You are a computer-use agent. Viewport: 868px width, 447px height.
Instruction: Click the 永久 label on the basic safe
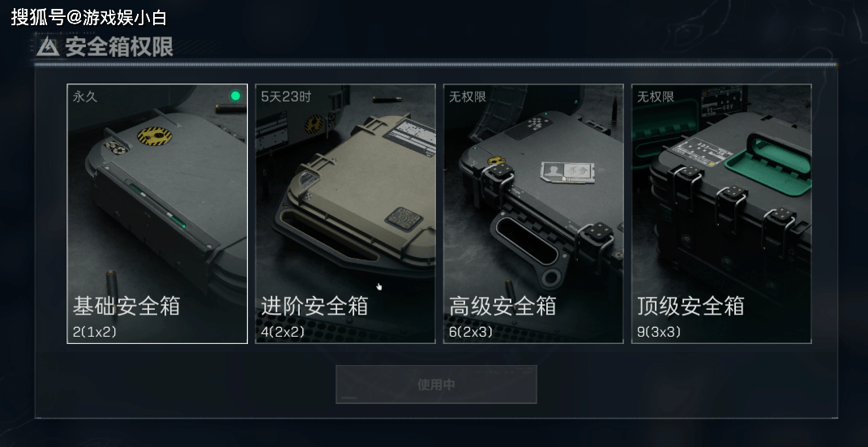[x=85, y=97]
